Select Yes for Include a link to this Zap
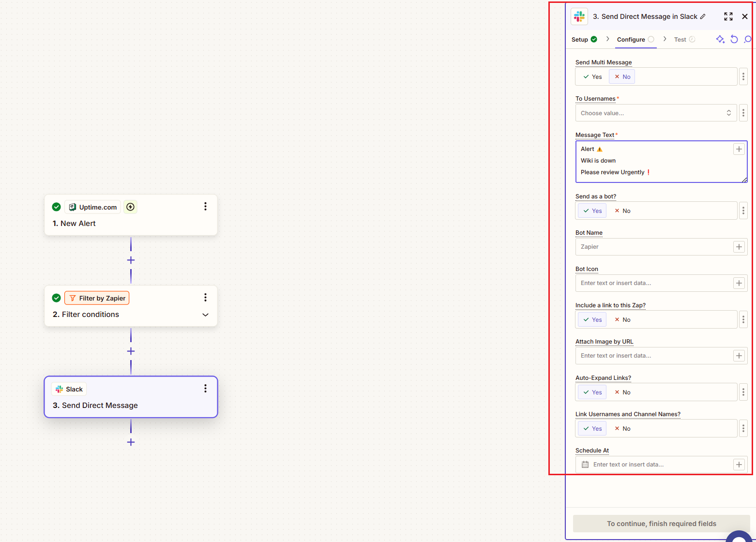This screenshot has height=542, width=756. click(592, 320)
